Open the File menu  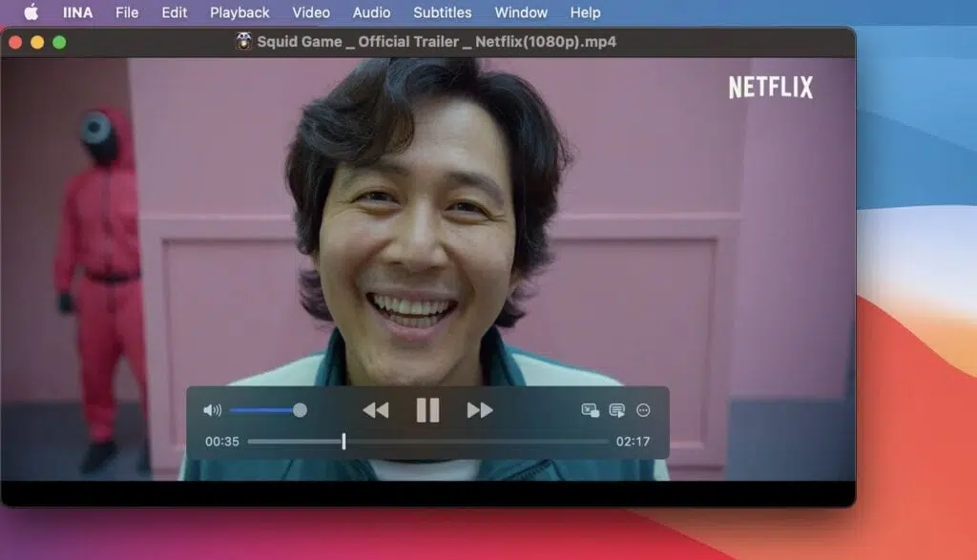click(127, 12)
